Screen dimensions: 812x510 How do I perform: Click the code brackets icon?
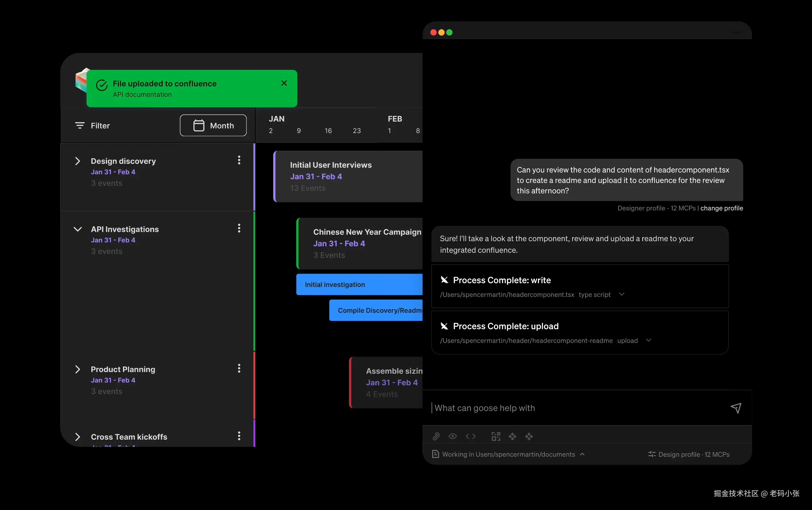point(471,436)
